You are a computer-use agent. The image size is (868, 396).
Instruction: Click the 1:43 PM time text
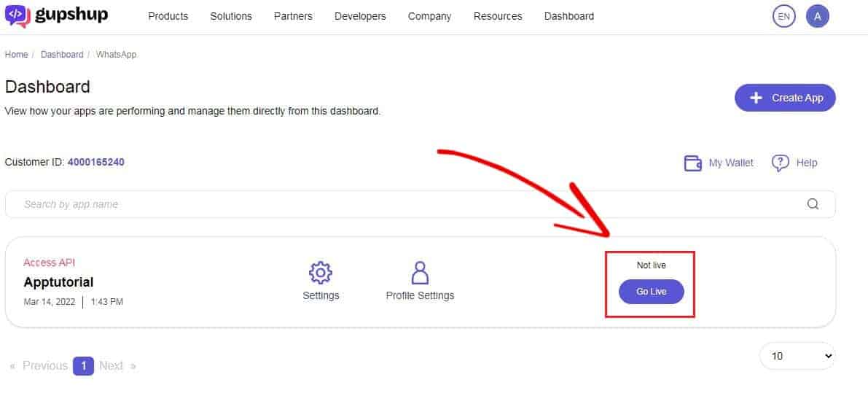(107, 302)
